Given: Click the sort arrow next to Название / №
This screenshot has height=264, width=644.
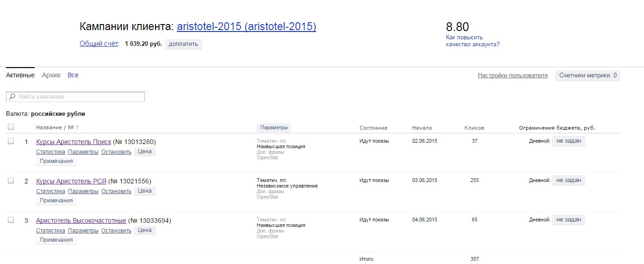Looking at the screenshot, I should click(77, 127).
